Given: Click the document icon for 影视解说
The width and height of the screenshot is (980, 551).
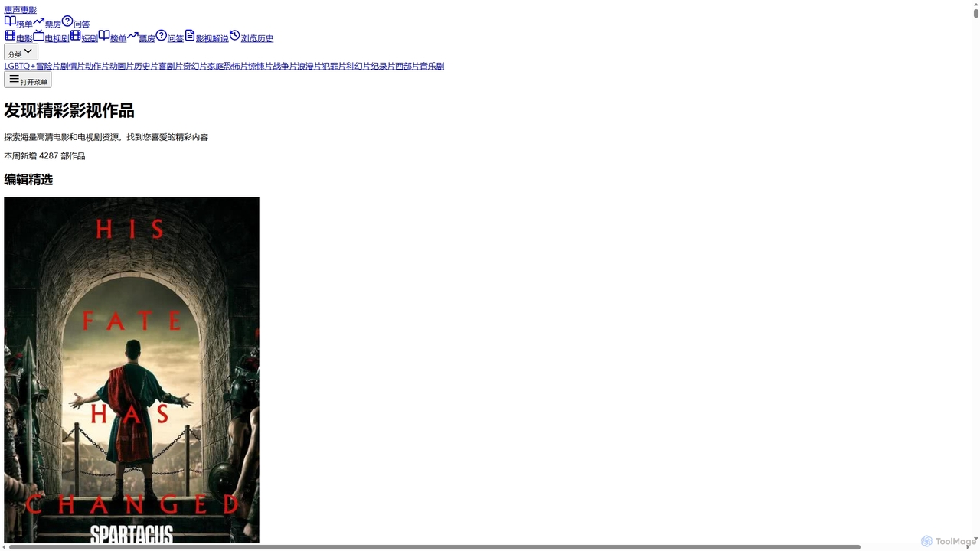Looking at the screenshot, I should tap(190, 35).
